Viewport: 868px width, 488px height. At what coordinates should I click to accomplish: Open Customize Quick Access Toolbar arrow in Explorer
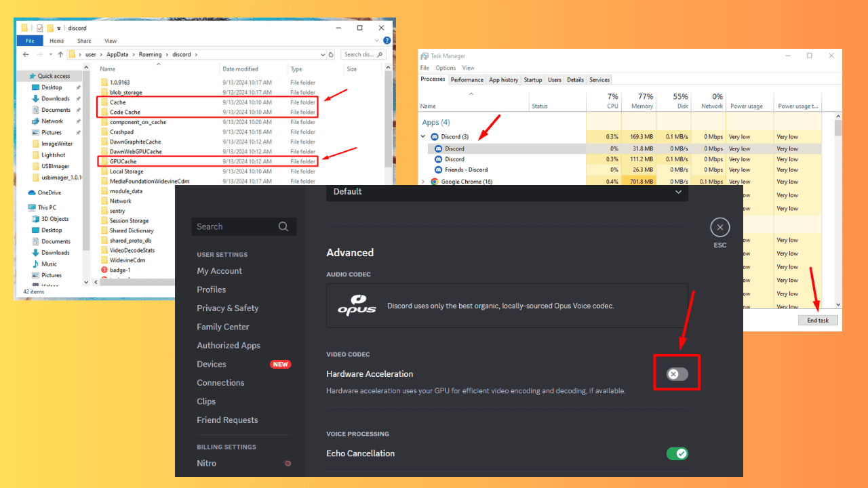click(58, 28)
